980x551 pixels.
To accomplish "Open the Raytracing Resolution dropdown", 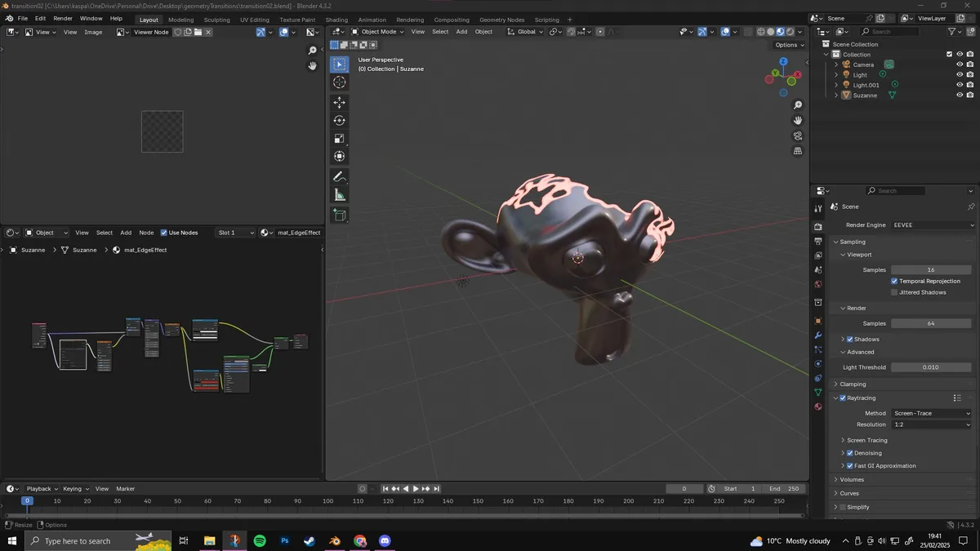I will point(932,424).
